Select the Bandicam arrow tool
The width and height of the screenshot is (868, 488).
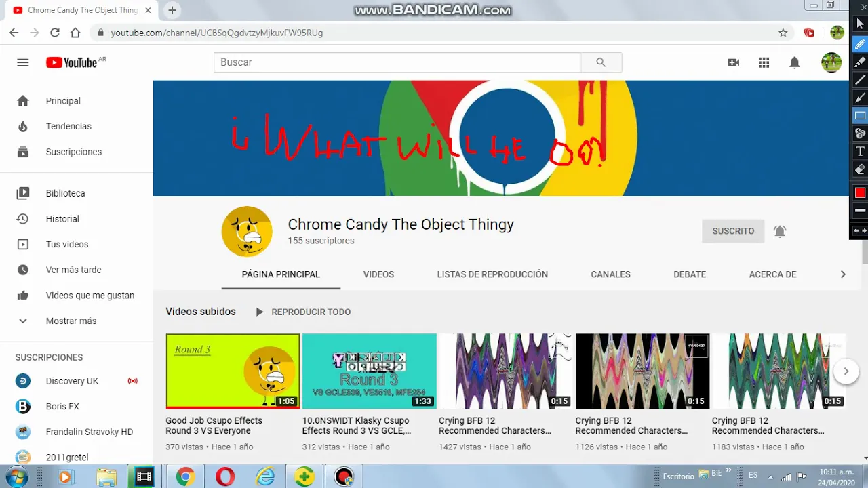[x=860, y=98]
